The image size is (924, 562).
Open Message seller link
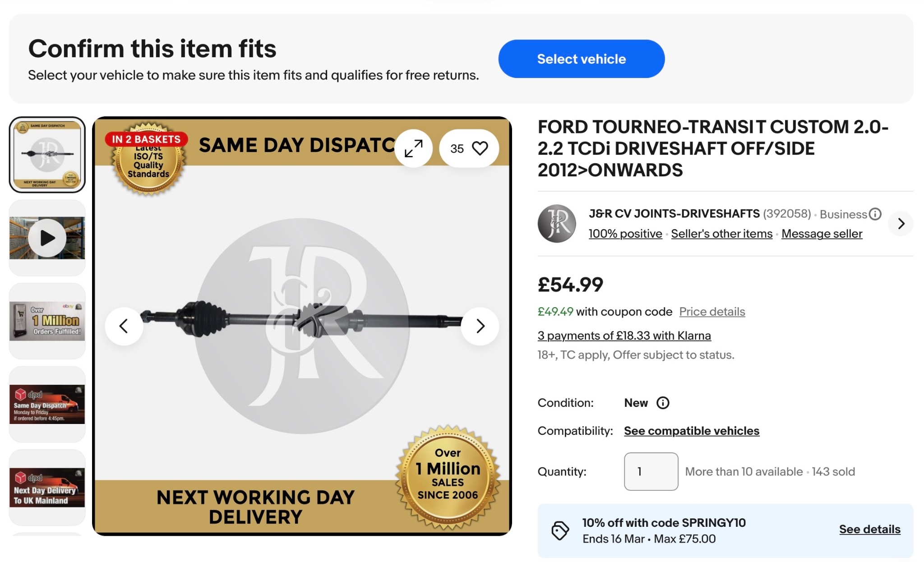(822, 234)
